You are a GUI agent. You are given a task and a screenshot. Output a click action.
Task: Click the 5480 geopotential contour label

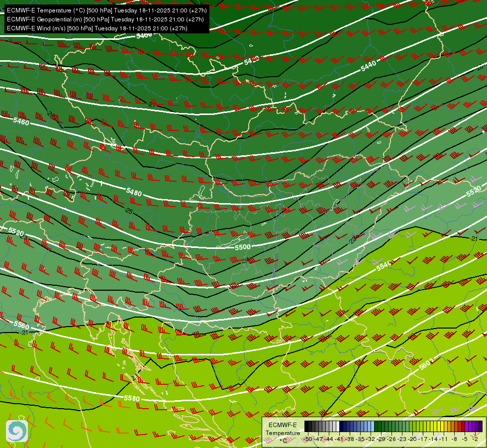click(134, 192)
